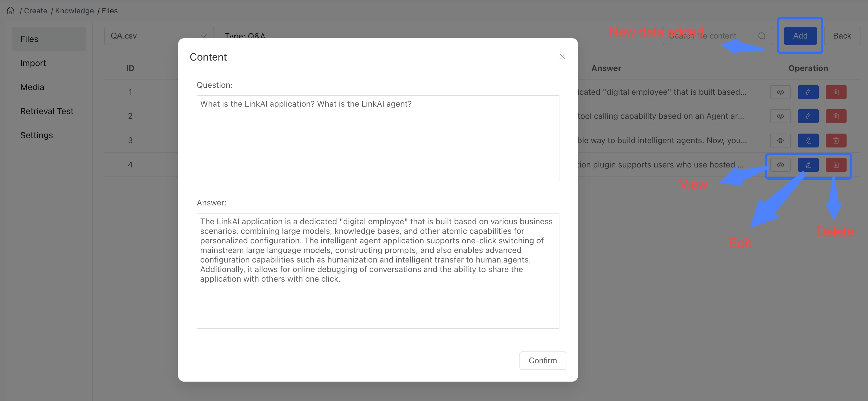The image size is (868, 401).
Task: Go to home via house icon
Action: pyautogui.click(x=10, y=10)
